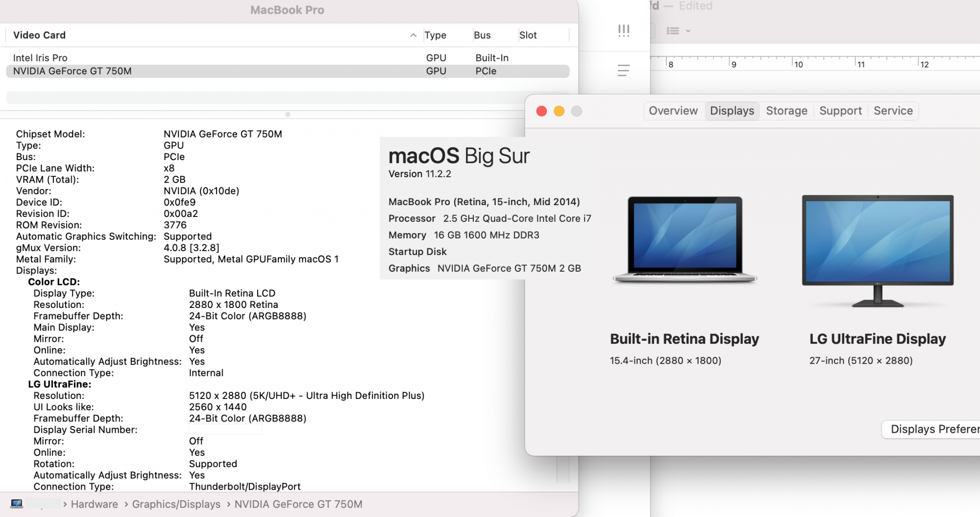This screenshot has width=980, height=517.
Task: Go to the Support tab
Action: pyautogui.click(x=840, y=111)
